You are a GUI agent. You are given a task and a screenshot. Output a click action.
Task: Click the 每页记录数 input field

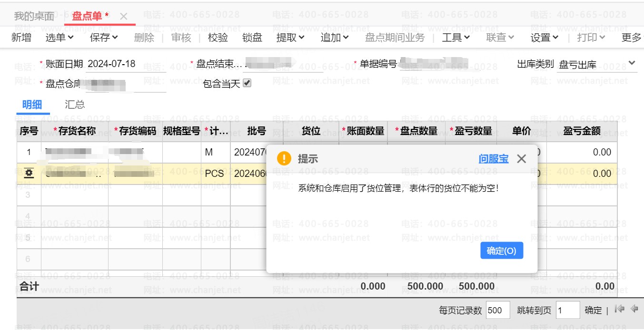click(x=498, y=310)
